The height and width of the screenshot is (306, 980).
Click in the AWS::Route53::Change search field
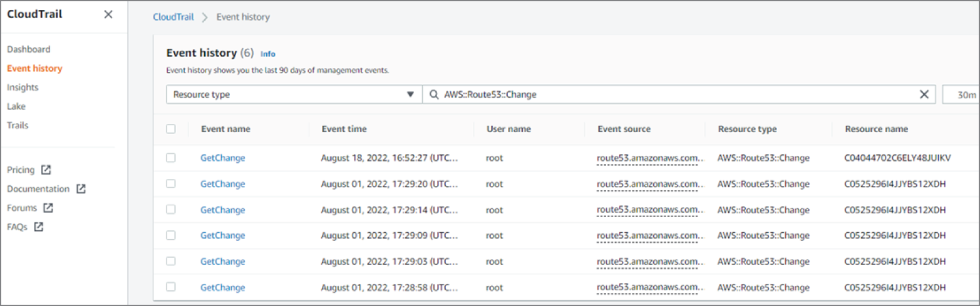[x=679, y=94]
